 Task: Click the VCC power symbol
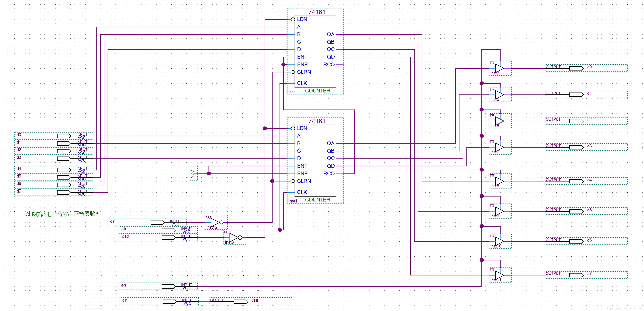(x=193, y=174)
